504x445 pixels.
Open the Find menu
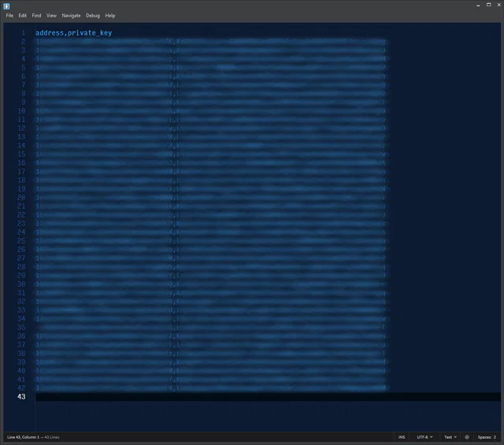[37, 15]
